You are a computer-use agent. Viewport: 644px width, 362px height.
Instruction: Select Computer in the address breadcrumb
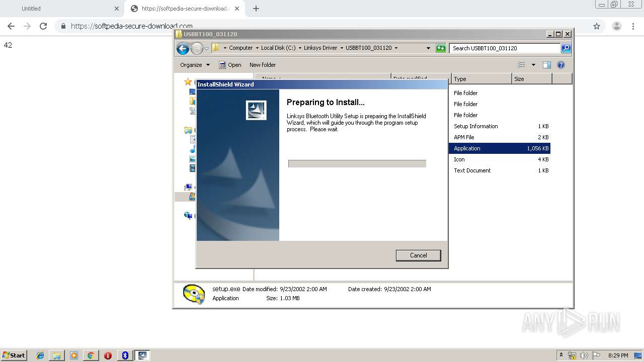(240, 48)
